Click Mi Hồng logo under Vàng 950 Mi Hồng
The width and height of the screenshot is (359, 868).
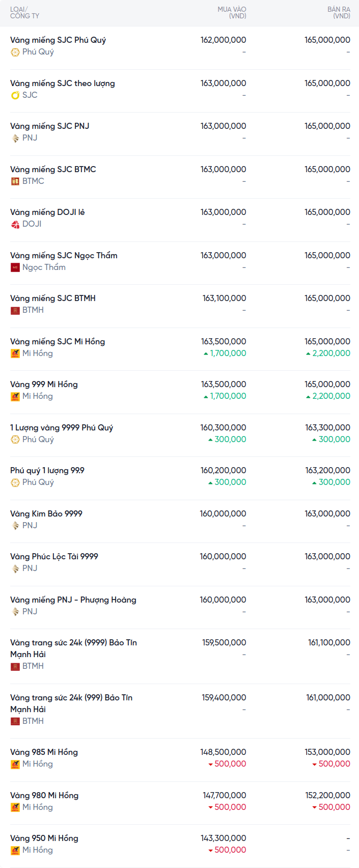click(x=15, y=850)
